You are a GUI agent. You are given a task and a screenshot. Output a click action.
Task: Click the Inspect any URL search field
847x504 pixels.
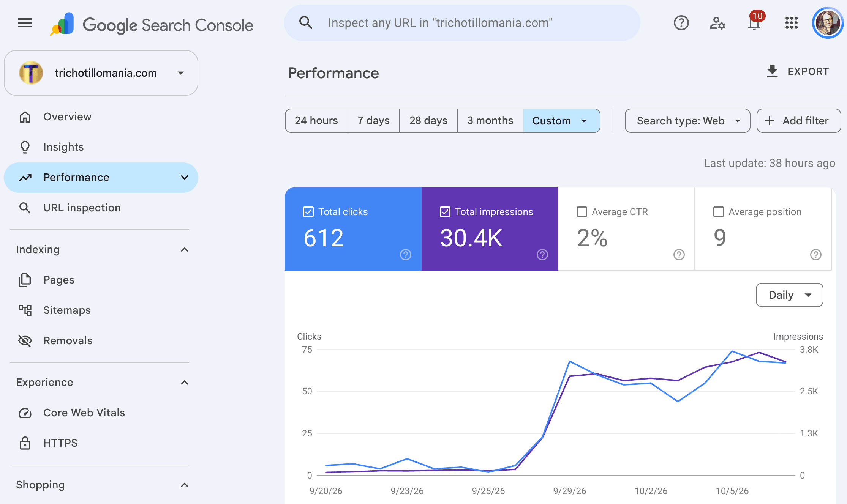point(462,23)
